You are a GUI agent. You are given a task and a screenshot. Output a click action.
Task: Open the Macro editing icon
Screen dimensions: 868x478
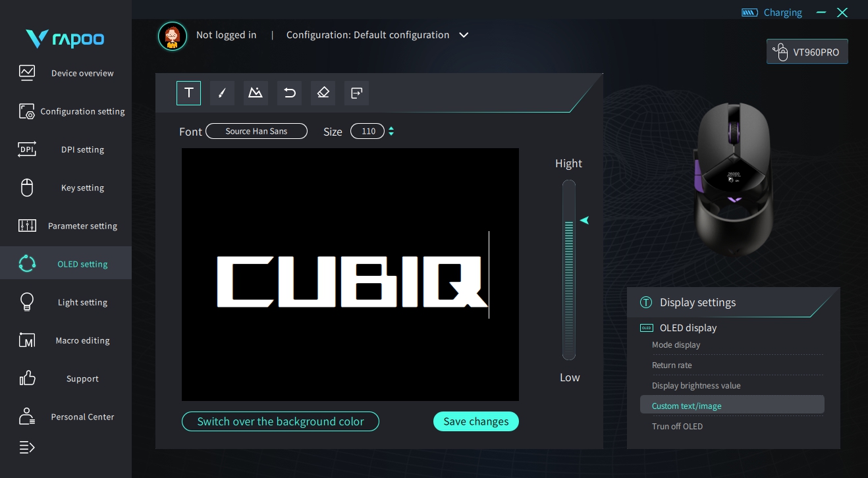tap(27, 340)
